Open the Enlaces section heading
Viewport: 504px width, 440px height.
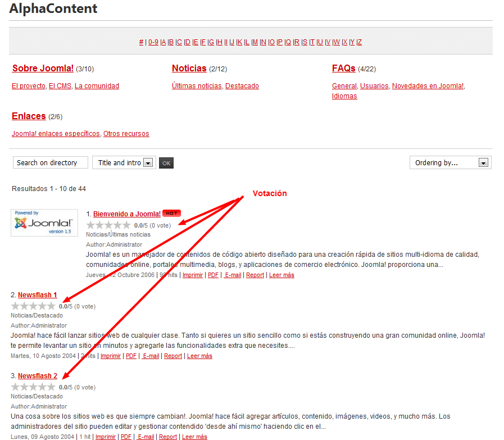pos(29,116)
